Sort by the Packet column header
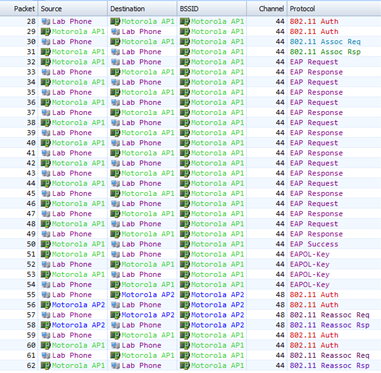This screenshot has height=373, width=381. coord(19,9)
